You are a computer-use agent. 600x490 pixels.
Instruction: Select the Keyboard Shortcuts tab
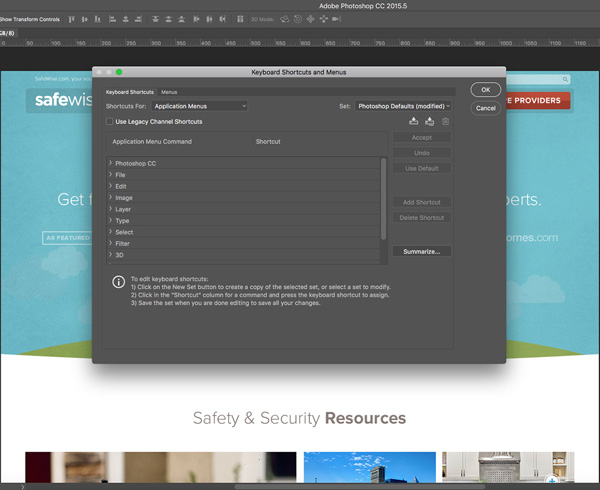click(130, 92)
